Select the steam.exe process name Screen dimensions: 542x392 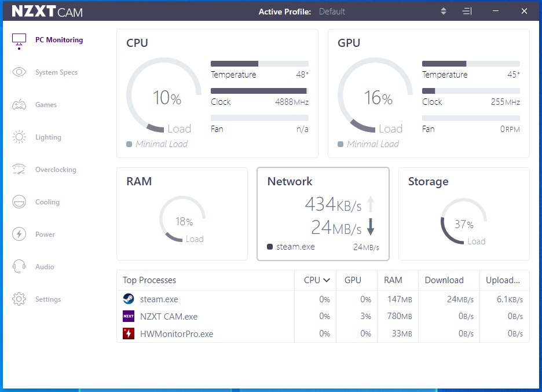click(159, 299)
